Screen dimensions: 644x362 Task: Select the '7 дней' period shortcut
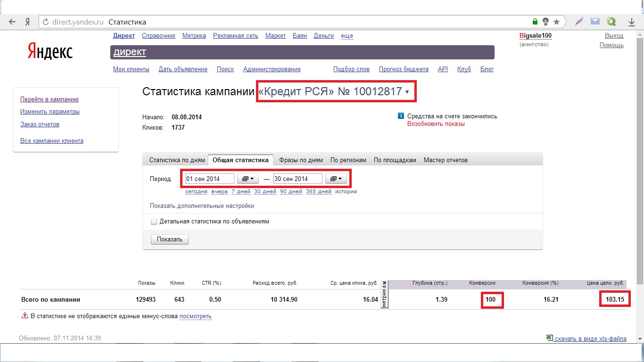coord(241,191)
